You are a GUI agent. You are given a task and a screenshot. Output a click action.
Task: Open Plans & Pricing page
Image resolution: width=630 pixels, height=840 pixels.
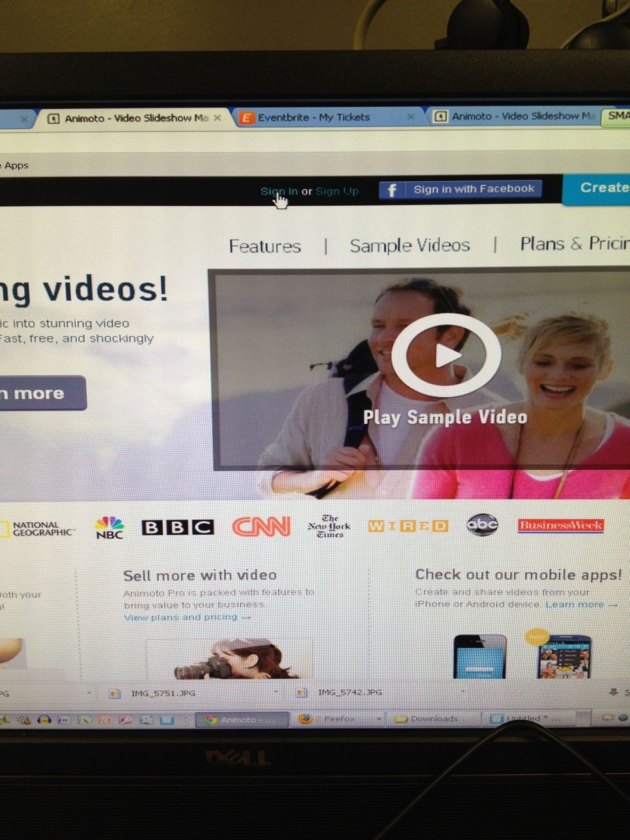(x=575, y=244)
